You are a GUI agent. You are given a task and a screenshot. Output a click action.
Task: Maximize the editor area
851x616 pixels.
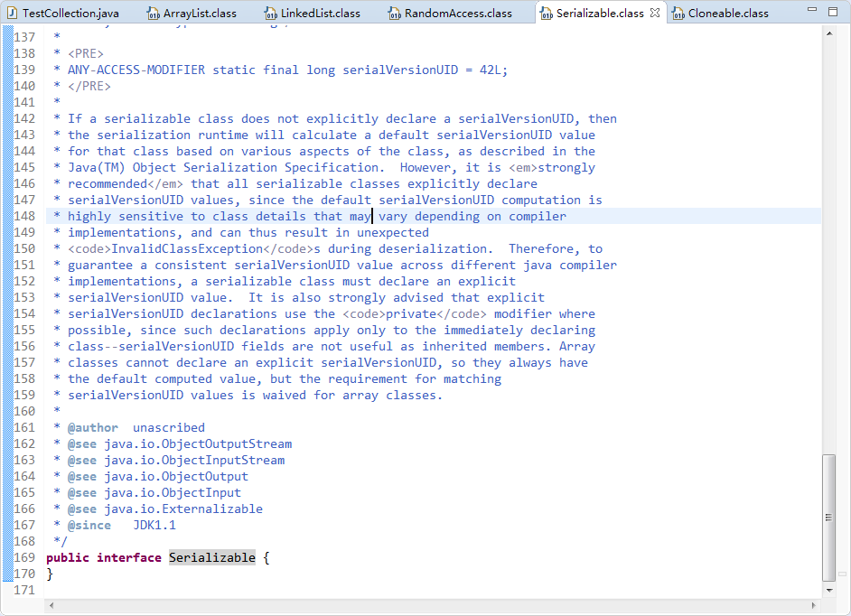coord(833,11)
